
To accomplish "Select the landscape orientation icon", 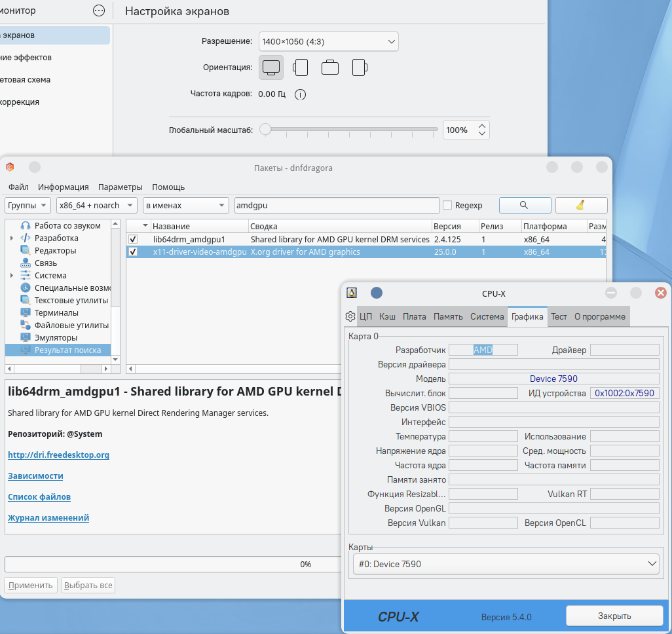I will tap(271, 67).
